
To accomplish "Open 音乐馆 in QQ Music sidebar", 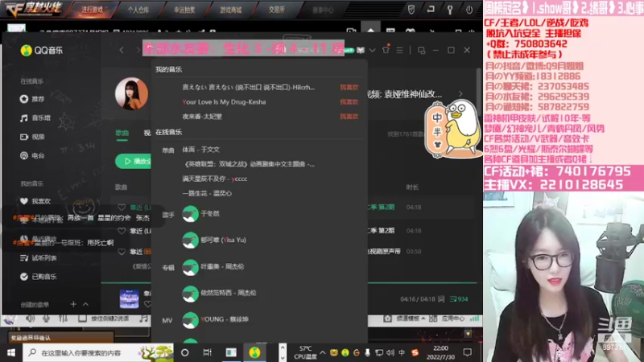I will tap(35, 117).
